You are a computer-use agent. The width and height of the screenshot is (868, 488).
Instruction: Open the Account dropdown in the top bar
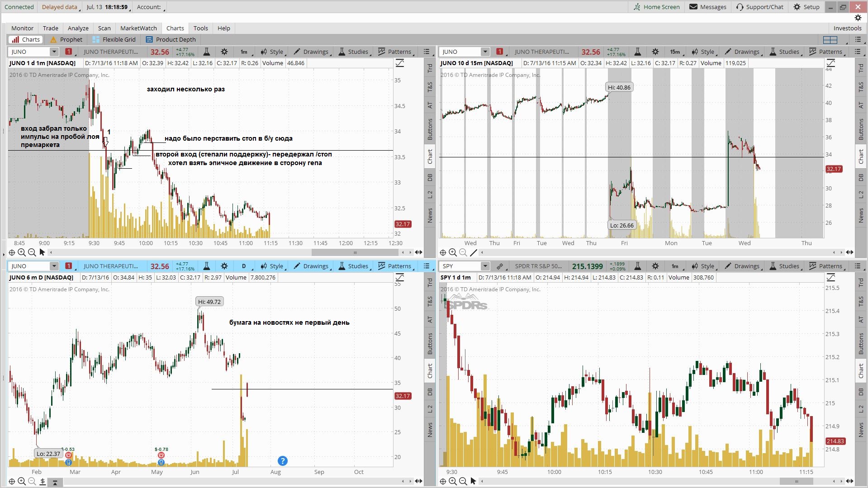click(151, 7)
